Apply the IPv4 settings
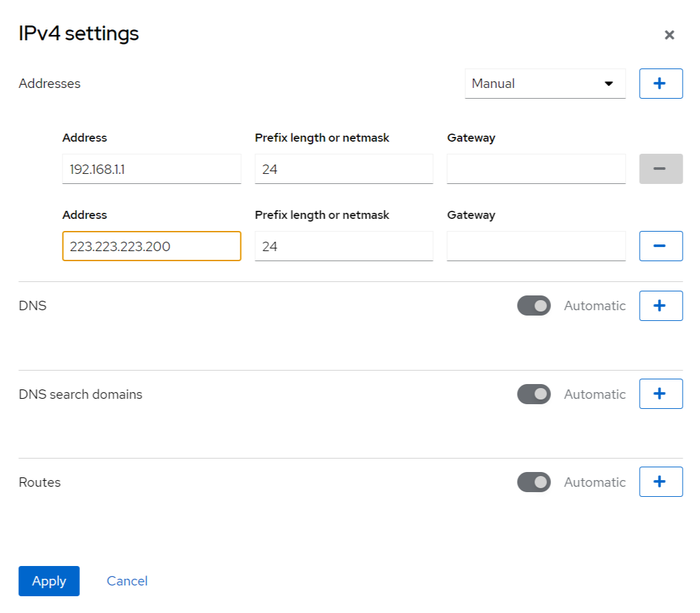The image size is (700, 613). click(x=49, y=581)
